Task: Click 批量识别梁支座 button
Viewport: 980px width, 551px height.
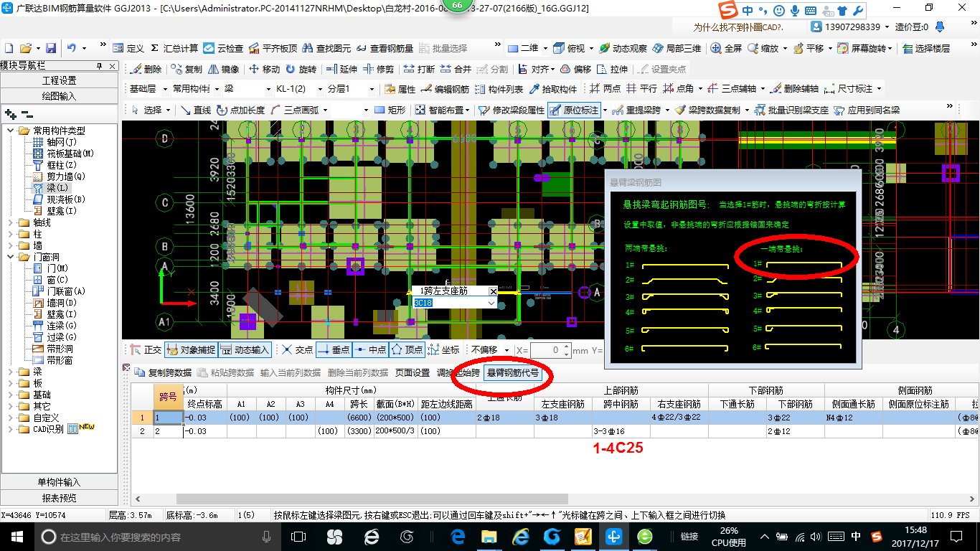Action: pos(793,110)
